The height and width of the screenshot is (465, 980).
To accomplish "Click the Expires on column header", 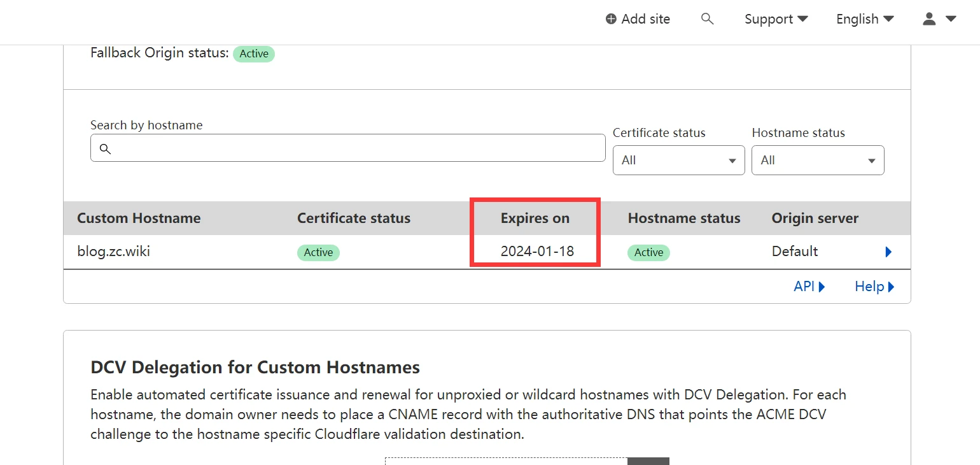I will [535, 218].
